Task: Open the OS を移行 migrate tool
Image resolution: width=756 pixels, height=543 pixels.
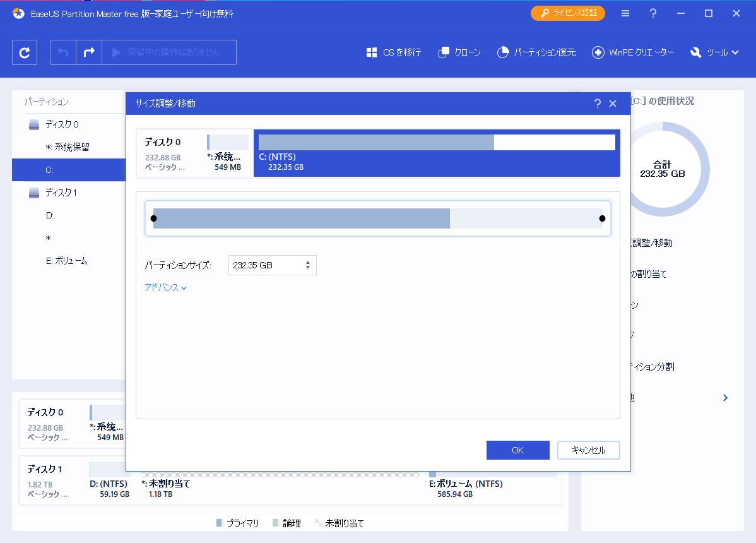Action: click(393, 52)
